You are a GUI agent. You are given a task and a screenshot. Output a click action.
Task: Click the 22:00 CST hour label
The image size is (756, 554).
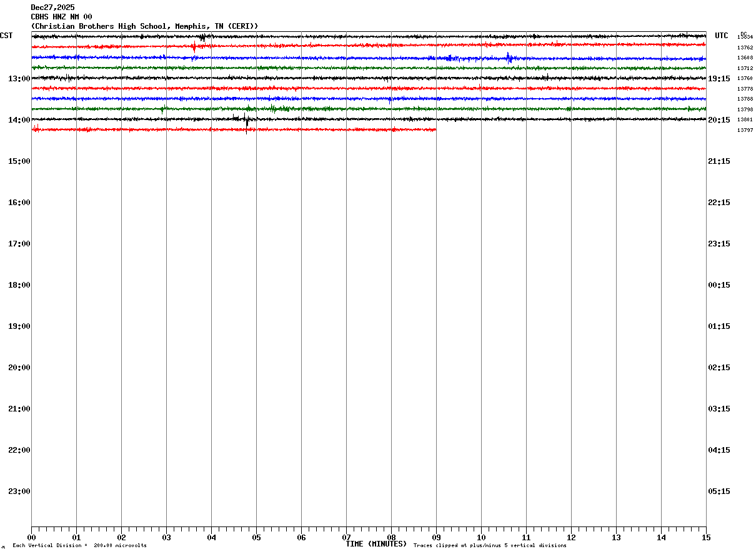(x=19, y=450)
